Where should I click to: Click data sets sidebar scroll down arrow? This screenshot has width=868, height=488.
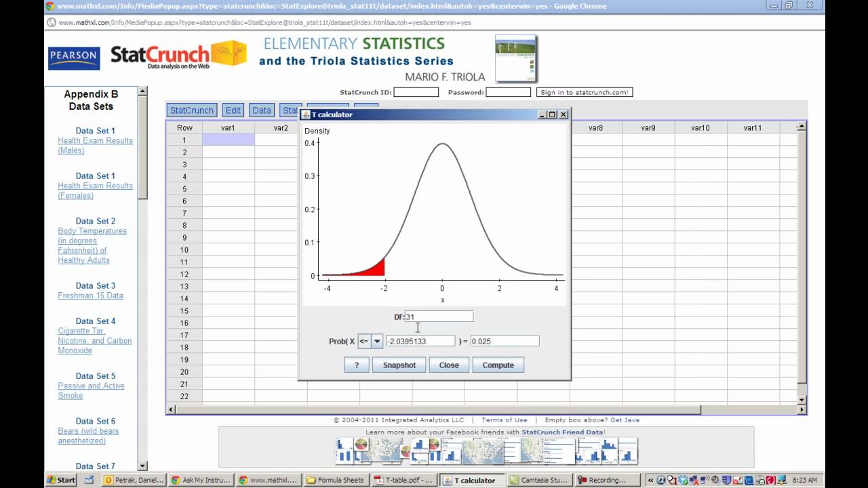point(142,466)
